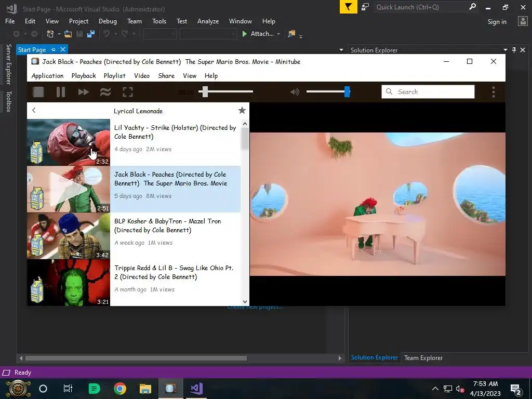Open Visual Studio Project menu
Viewport: 532px width, 399px height.
coord(78,21)
